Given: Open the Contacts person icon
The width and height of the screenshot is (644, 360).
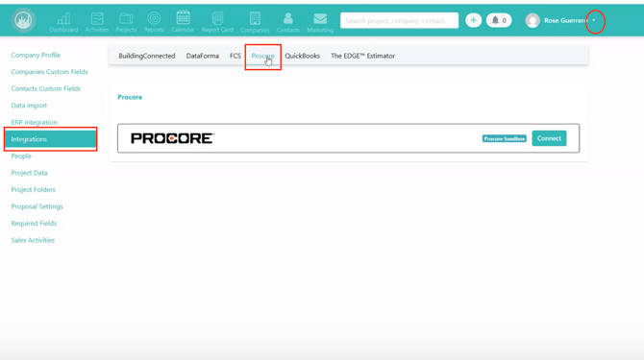Looking at the screenshot, I should pyautogui.click(x=288, y=22).
